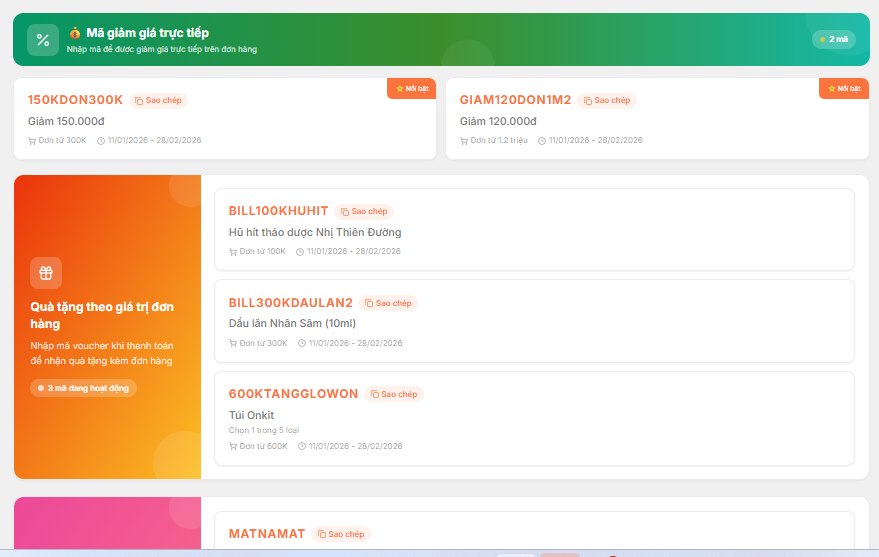Click the '3 mã đang hoạt động' badge
879x557 pixels.
[x=84, y=387]
